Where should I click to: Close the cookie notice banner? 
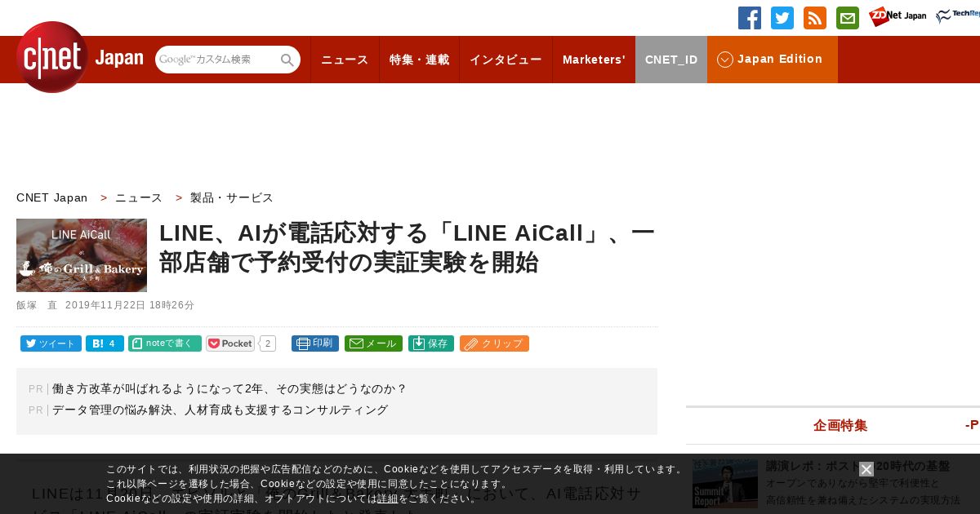(x=866, y=469)
